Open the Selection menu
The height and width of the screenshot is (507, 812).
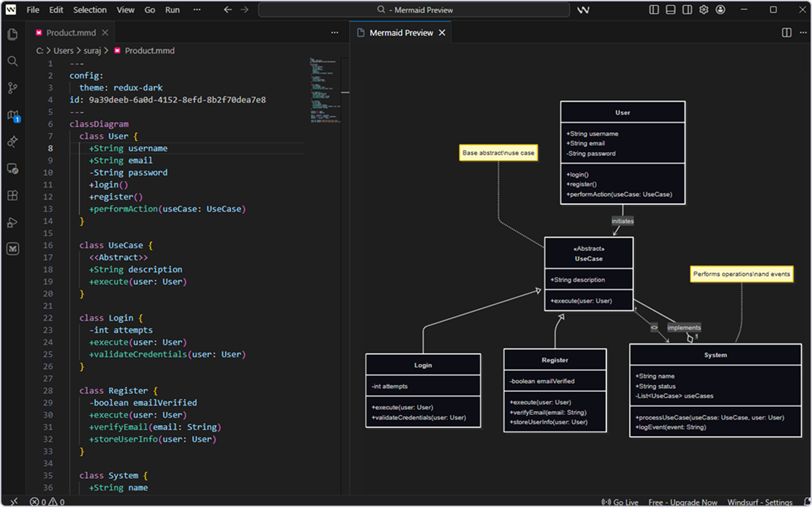click(90, 10)
